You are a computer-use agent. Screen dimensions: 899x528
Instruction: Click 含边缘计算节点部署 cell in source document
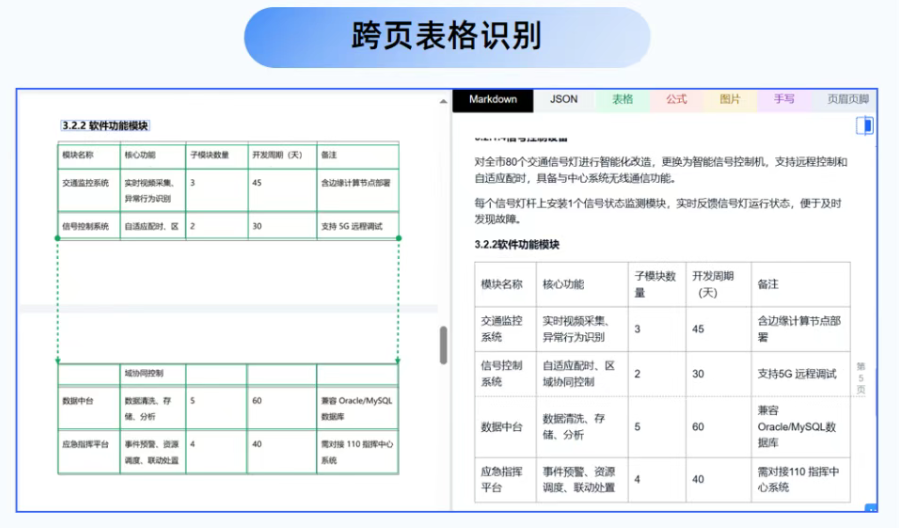click(358, 190)
